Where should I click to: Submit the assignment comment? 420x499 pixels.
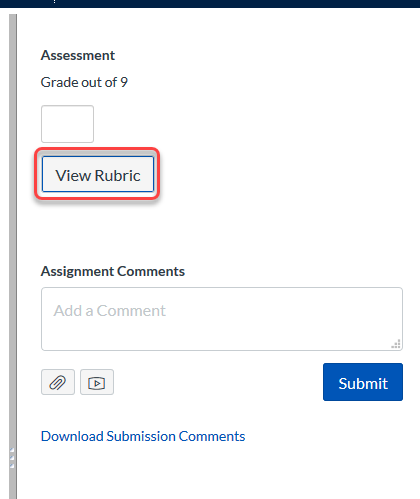(363, 382)
